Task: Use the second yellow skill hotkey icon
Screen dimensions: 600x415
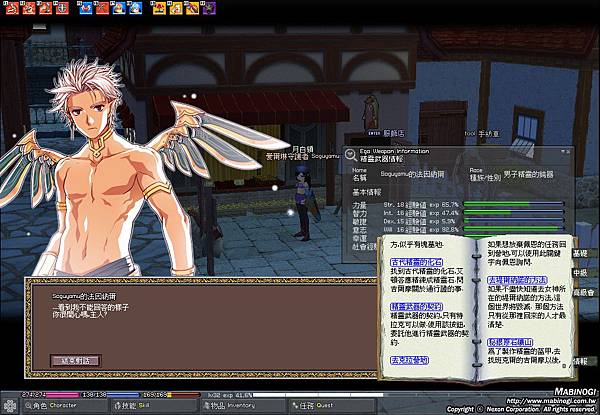Action: (x=176, y=8)
